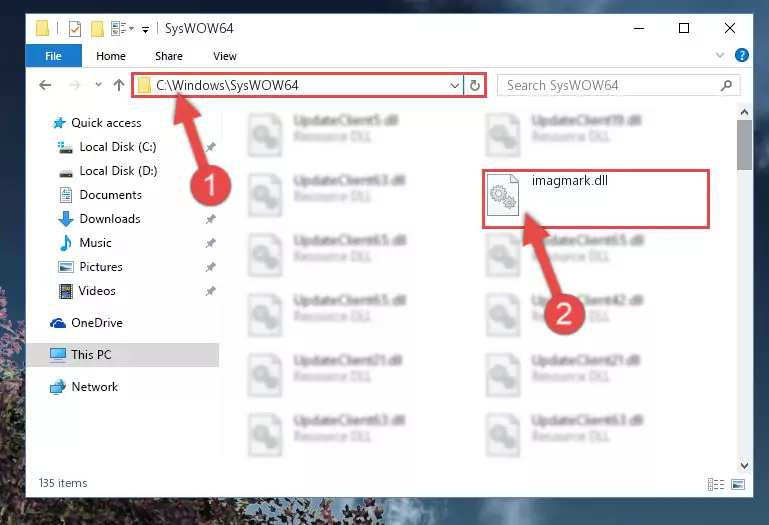Click the pin icon next to Music
This screenshot has width=769, height=525.
(x=210, y=243)
